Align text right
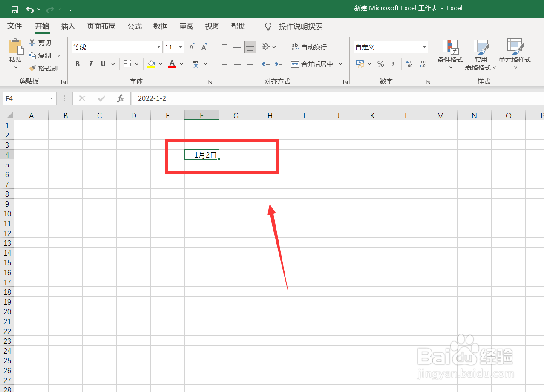The image size is (544, 392). (250, 64)
